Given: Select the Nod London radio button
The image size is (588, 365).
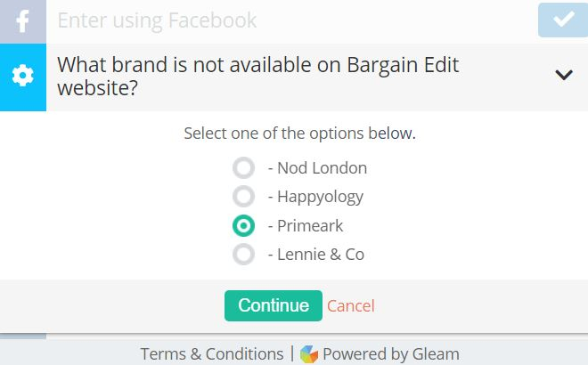Looking at the screenshot, I should pos(243,167).
